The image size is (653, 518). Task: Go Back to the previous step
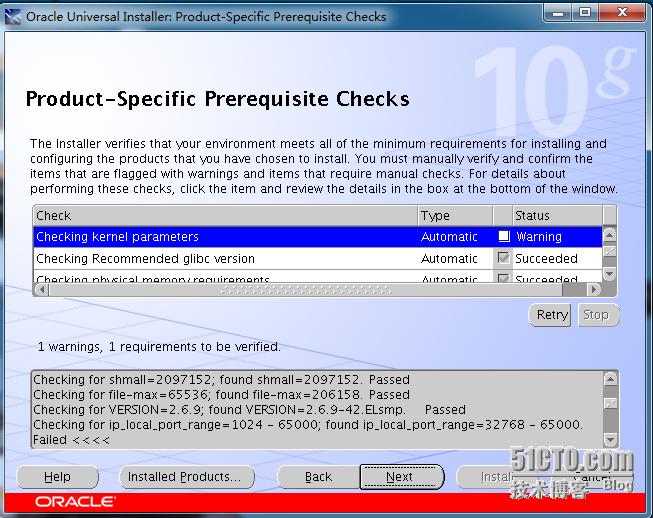pyautogui.click(x=318, y=477)
